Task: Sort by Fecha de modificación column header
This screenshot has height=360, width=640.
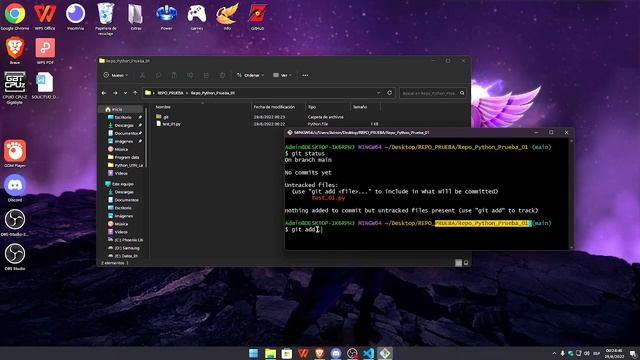Action: (x=274, y=107)
